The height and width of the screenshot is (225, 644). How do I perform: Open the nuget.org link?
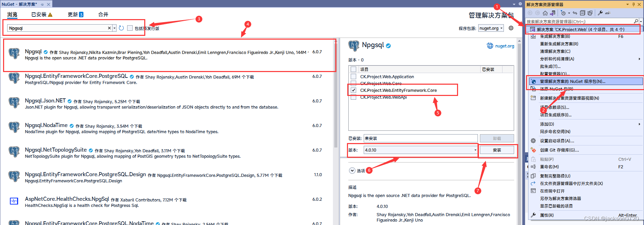pyautogui.click(x=505, y=46)
